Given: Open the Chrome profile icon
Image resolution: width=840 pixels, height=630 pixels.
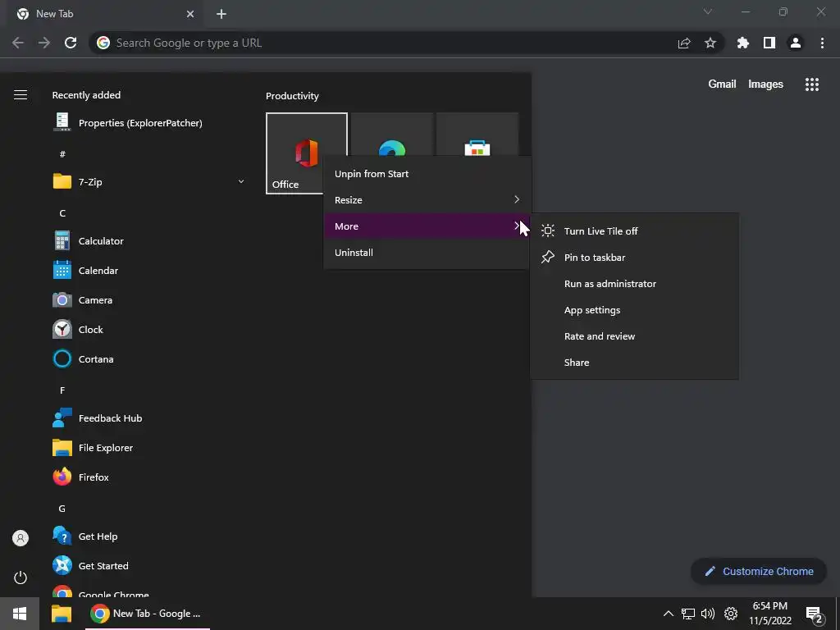Looking at the screenshot, I should point(796,43).
